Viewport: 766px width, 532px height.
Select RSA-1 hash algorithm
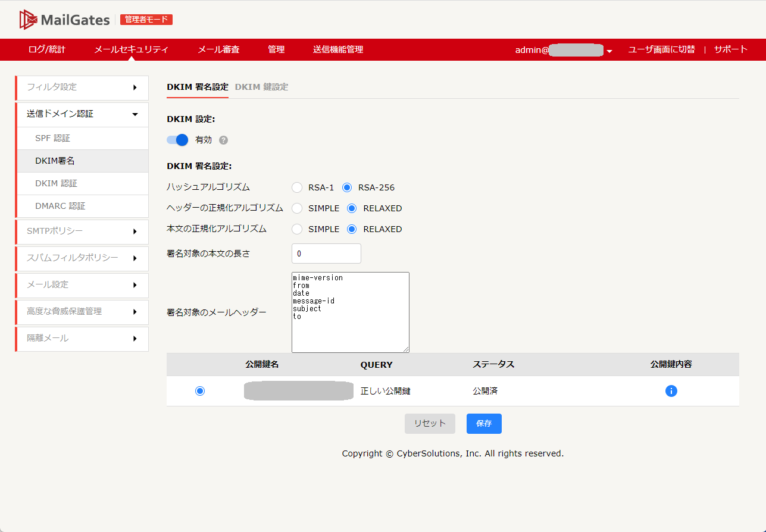(x=297, y=187)
